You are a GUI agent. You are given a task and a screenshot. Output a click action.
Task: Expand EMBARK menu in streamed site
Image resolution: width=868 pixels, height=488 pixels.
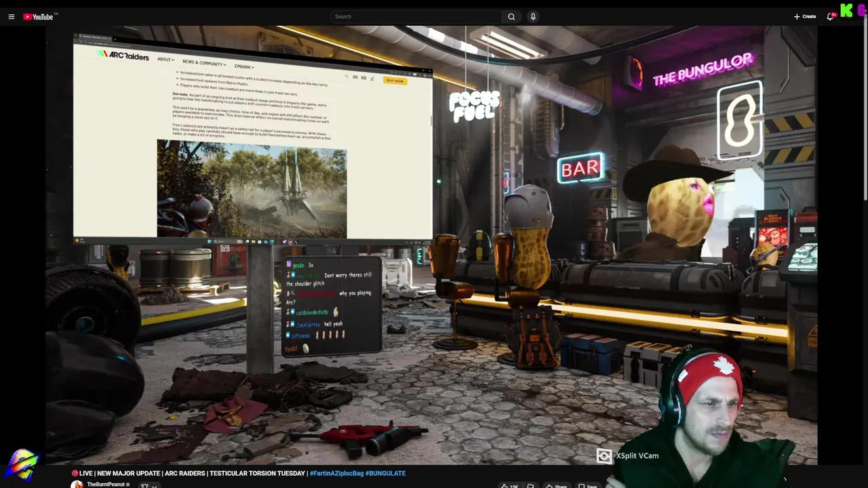coord(244,66)
